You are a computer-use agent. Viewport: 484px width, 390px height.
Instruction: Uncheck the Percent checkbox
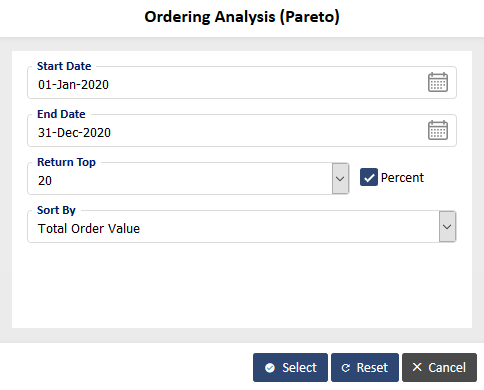[x=369, y=177]
